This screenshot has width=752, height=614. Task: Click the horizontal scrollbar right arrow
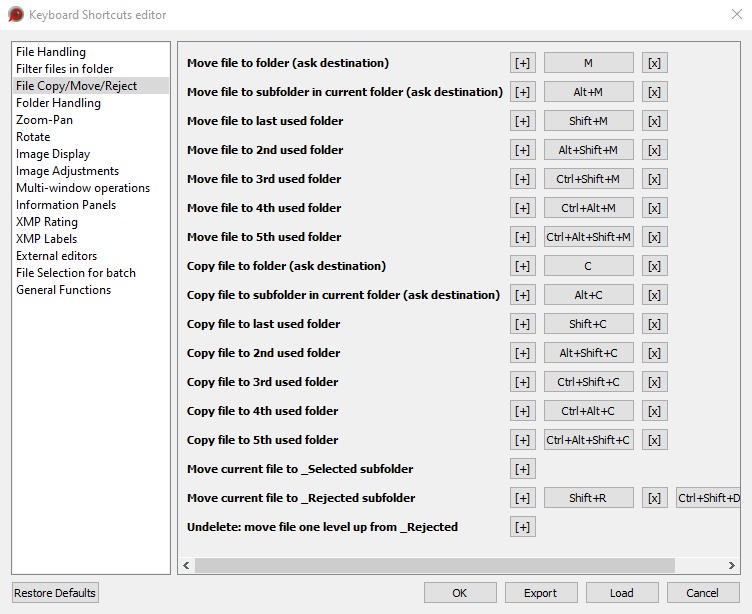pos(733,566)
